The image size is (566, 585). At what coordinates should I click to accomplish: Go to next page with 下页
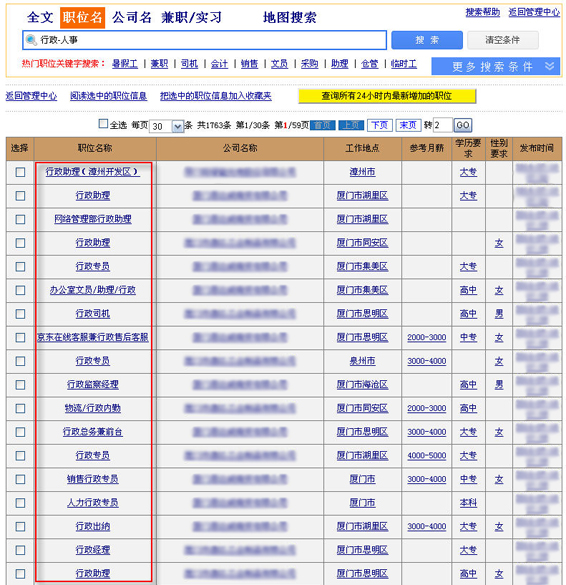click(x=379, y=125)
